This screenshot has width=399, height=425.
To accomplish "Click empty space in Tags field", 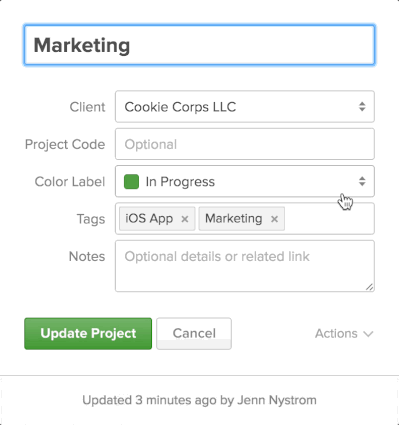I will coord(328,219).
